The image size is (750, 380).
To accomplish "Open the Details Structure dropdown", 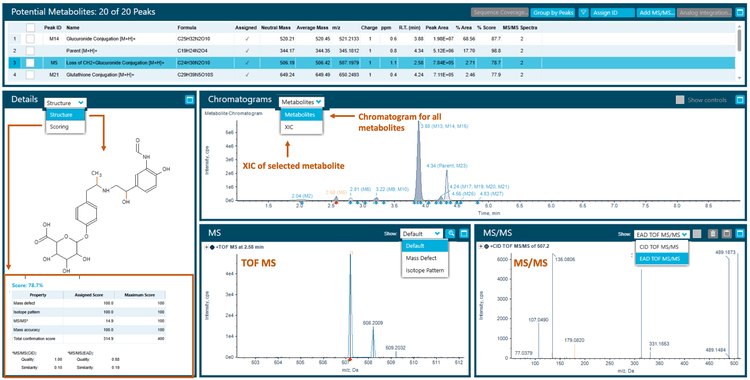I will point(66,102).
